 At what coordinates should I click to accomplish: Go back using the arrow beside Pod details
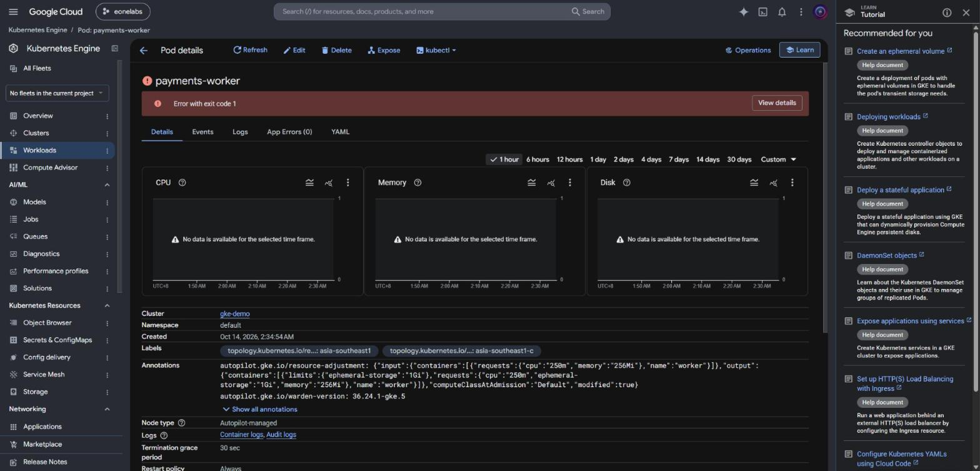(x=144, y=51)
